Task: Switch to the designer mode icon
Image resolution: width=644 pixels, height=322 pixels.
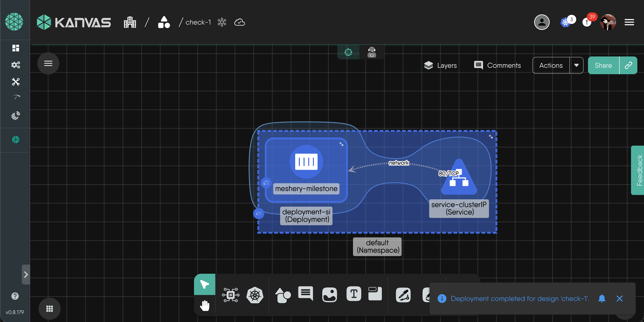Action: [x=348, y=52]
